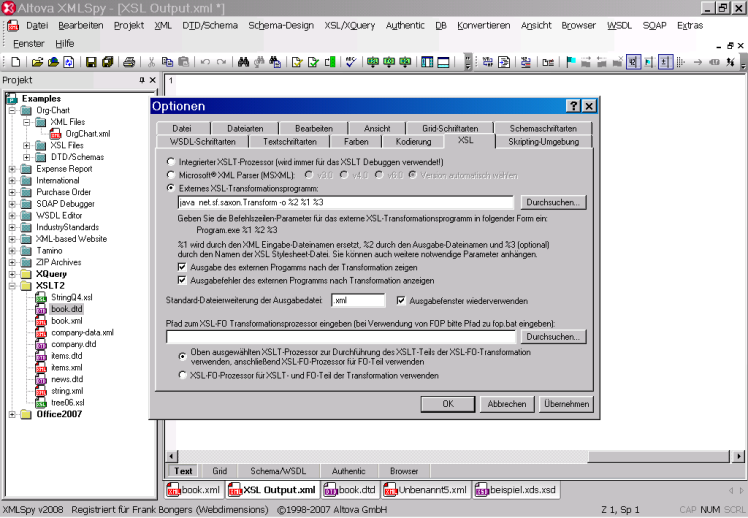Click OK button in Optionen dialog
The height and width of the screenshot is (518, 748).
pyautogui.click(x=448, y=404)
